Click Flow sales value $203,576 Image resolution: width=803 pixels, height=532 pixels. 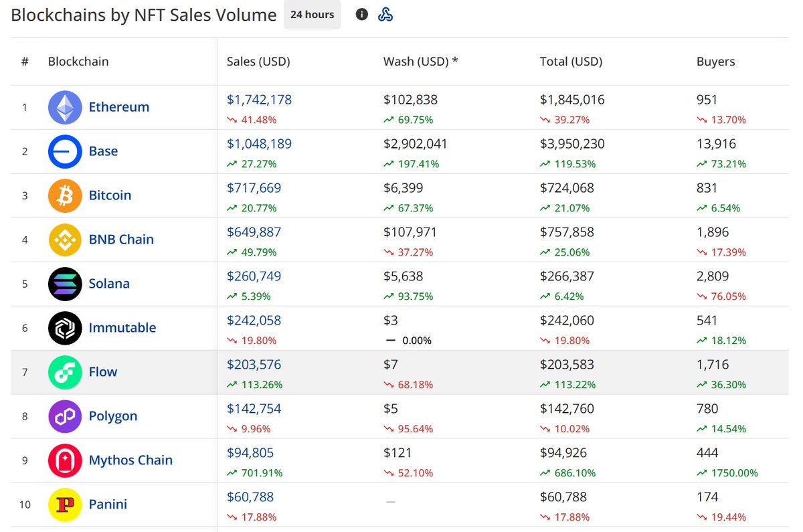[254, 365]
